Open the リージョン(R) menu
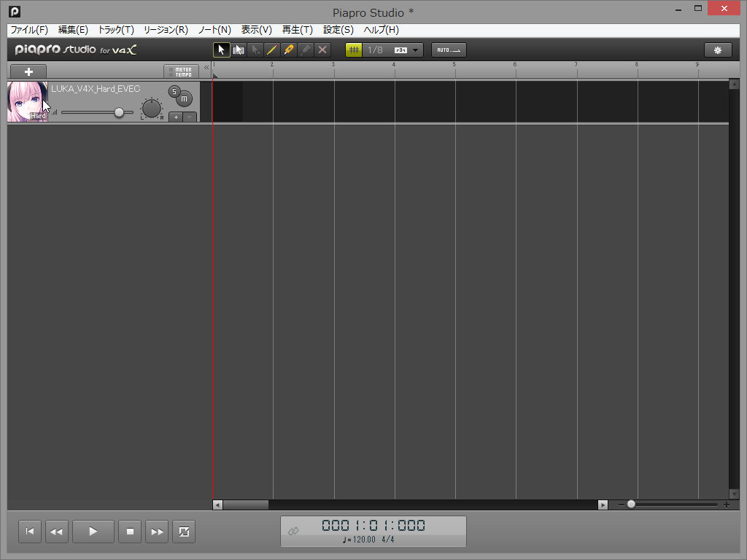747x560 pixels. [166, 30]
